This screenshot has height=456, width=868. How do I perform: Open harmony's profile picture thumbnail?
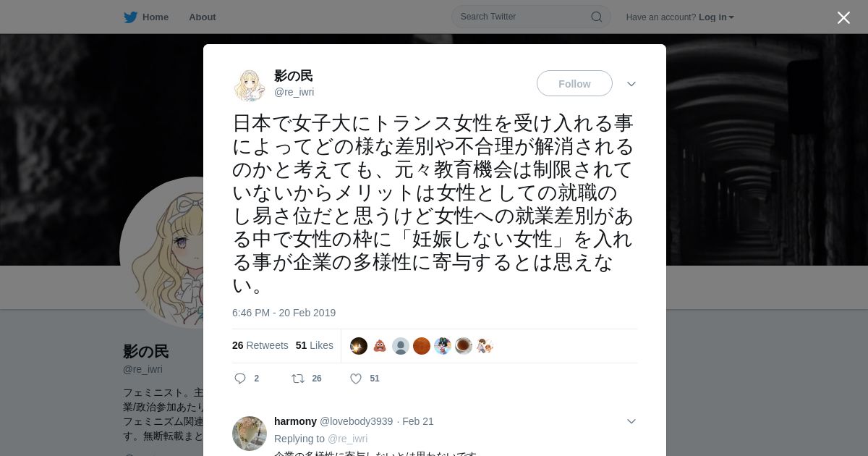tap(250, 434)
